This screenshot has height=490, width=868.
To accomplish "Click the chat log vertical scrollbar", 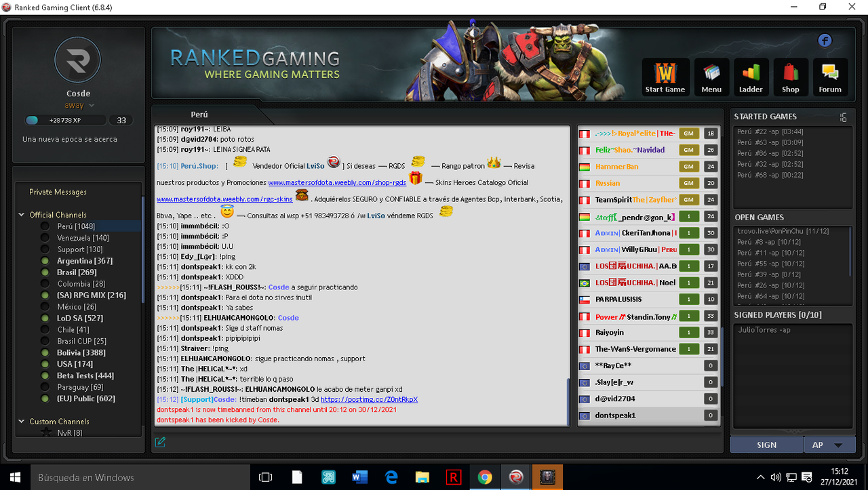I will (x=568, y=401).
